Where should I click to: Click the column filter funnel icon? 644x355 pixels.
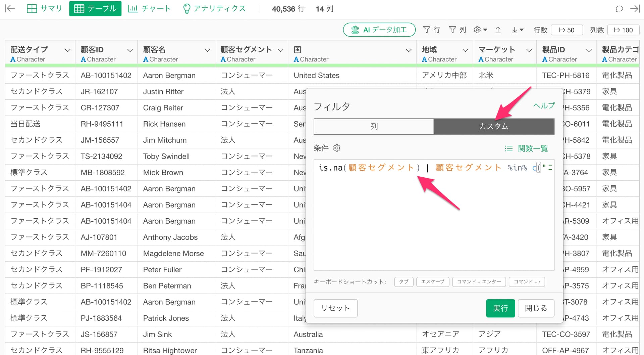457,30
